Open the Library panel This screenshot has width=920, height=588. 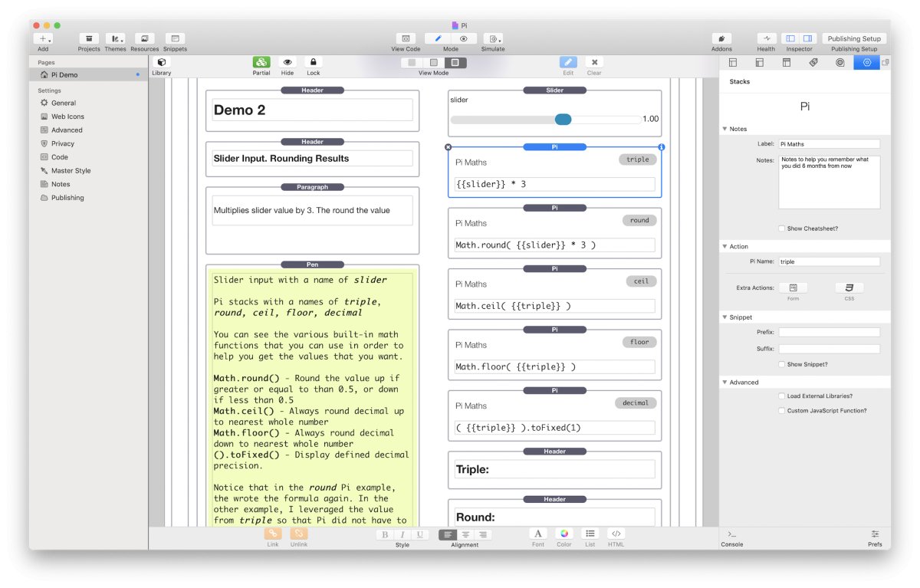coord(161,63)
